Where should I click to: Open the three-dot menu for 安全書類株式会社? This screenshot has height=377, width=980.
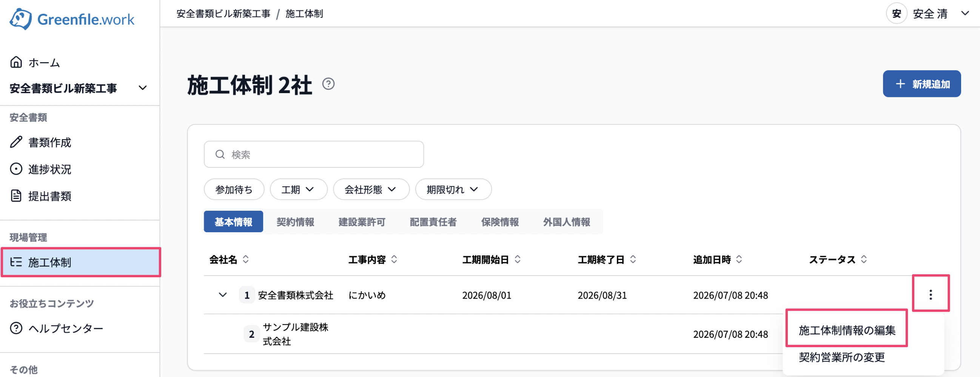930,294
